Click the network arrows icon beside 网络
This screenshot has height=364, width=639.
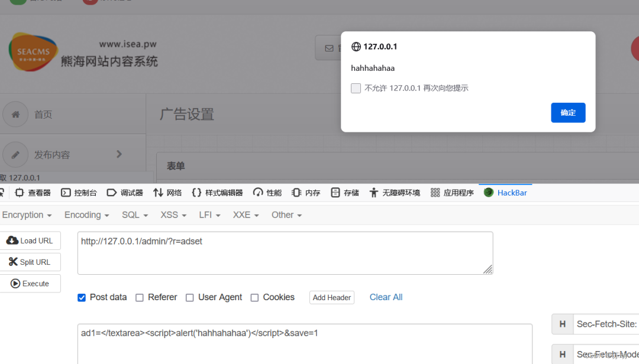pyautogui.click(x=158, y=193)
